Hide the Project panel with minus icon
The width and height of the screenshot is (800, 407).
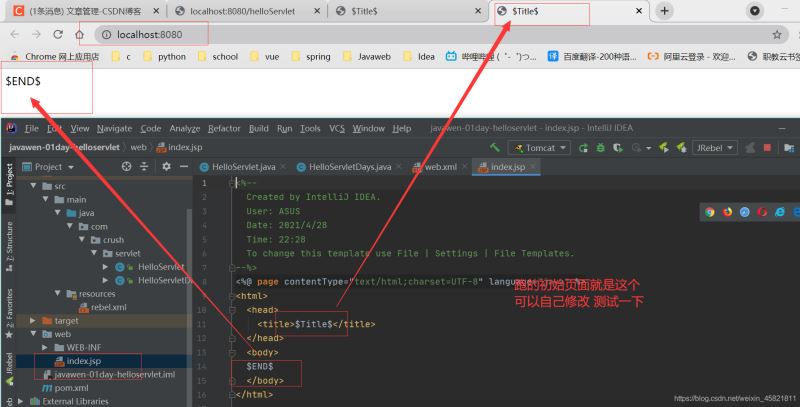tap(184, 166)
